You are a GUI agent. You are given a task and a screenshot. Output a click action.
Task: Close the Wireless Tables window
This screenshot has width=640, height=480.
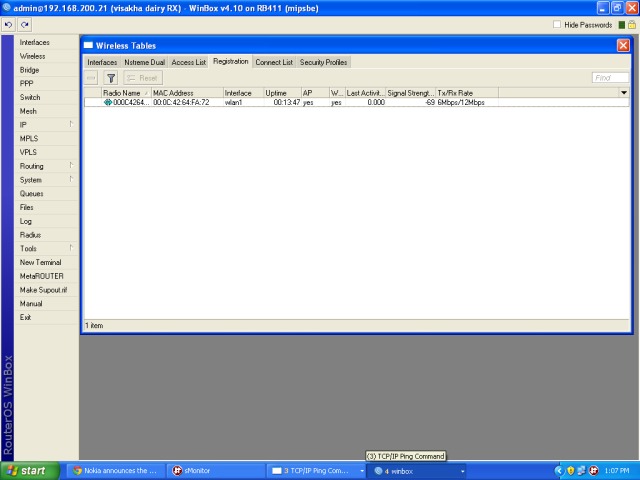pos(623,45)
